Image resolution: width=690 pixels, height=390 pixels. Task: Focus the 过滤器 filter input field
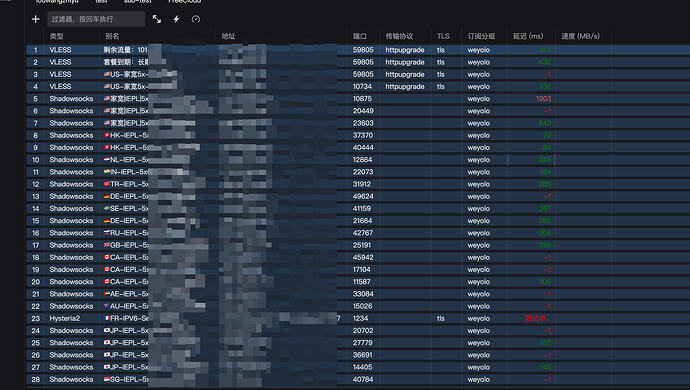96,19
